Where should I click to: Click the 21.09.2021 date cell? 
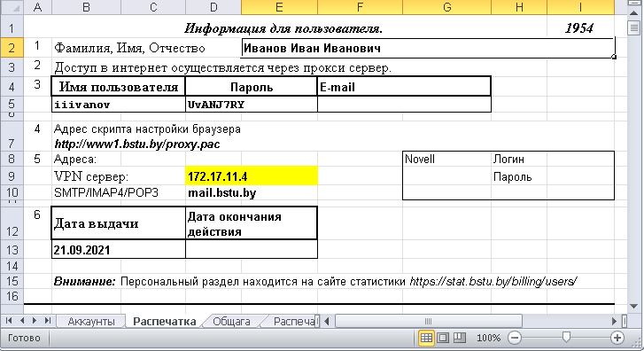point(119,249)
